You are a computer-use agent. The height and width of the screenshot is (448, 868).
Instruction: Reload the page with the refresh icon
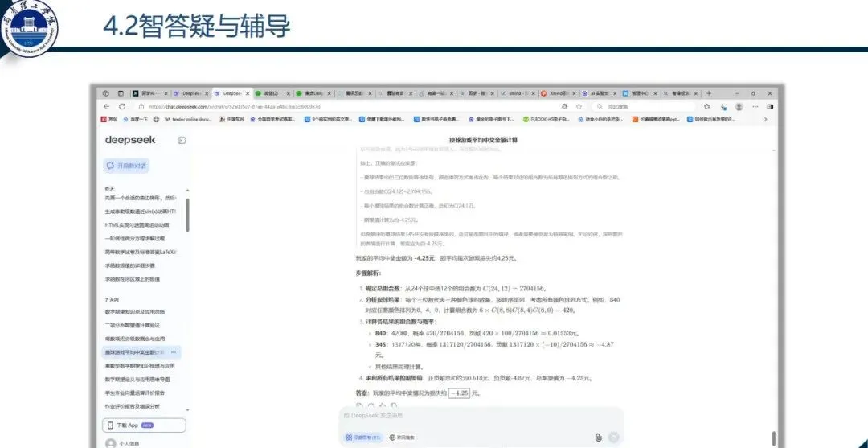click(122, 106)
